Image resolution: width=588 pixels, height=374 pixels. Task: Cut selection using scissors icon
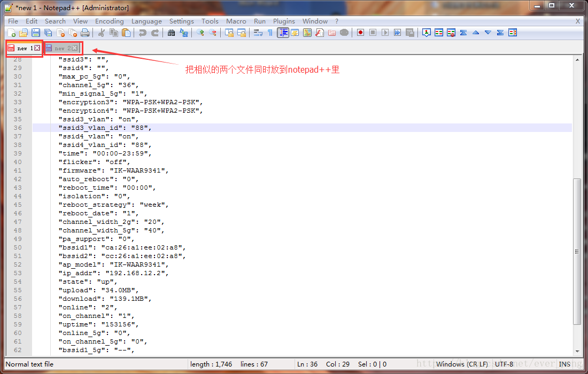click(x=101, y=33)
